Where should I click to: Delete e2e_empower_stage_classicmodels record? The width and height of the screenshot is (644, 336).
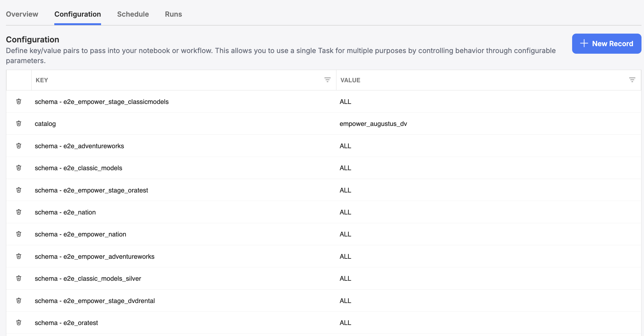tap(19, 101)
